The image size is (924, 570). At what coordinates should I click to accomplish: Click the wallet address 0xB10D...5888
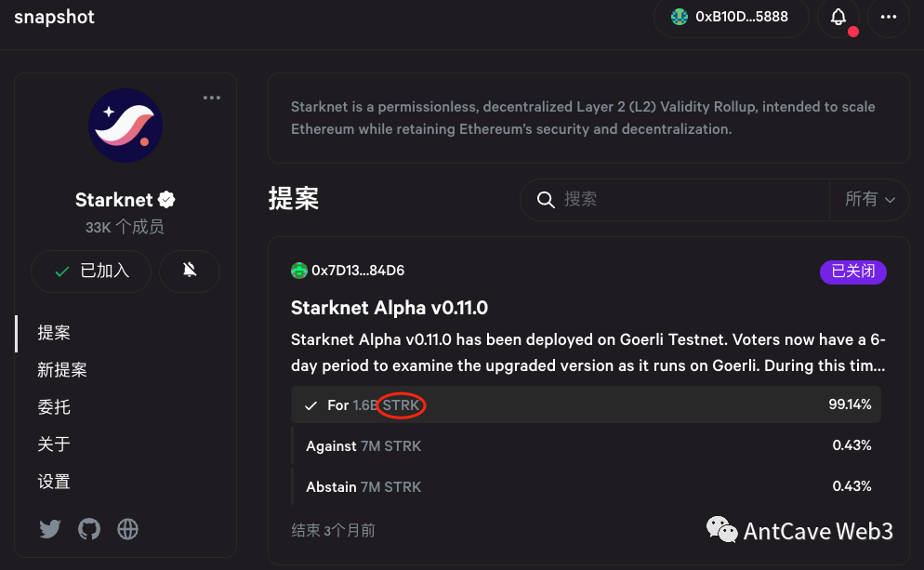pyautogui.click(x=741, y=17)
